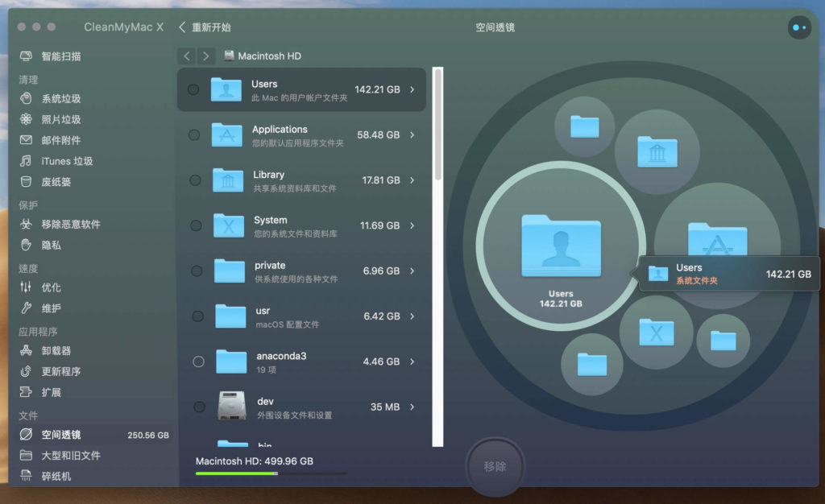This screenshot has width=825, height=504.
Task: Tick the System folder selection circle
Action: coord(196,225)
